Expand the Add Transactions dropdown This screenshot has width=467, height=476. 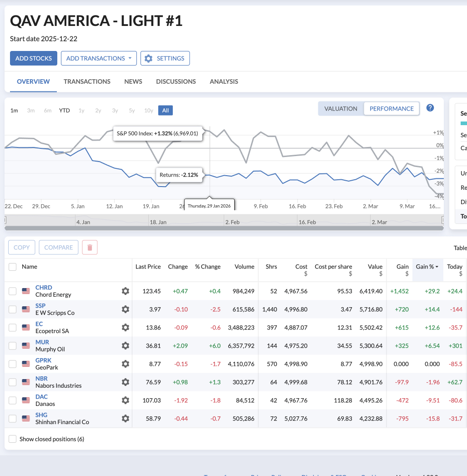point(99,58)
